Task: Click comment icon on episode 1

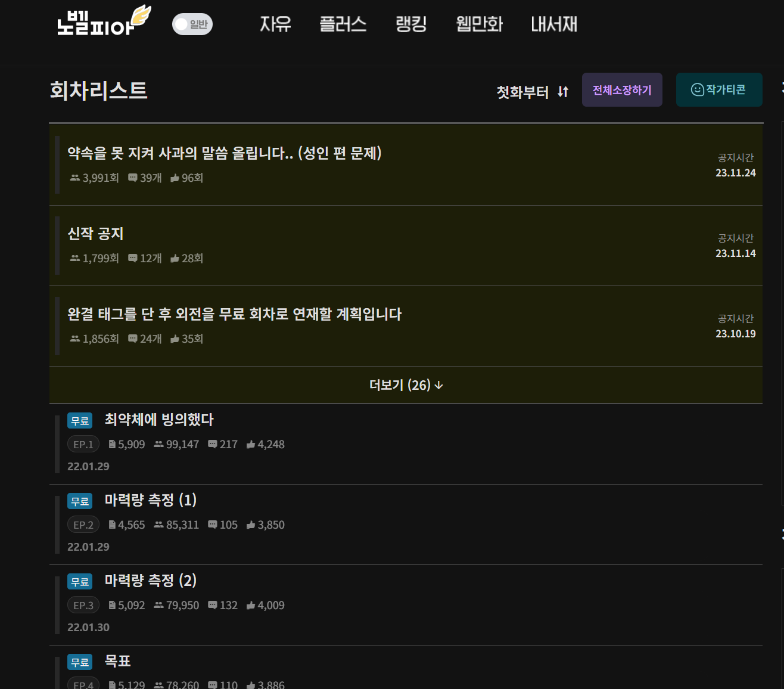Action: [212, 445]
